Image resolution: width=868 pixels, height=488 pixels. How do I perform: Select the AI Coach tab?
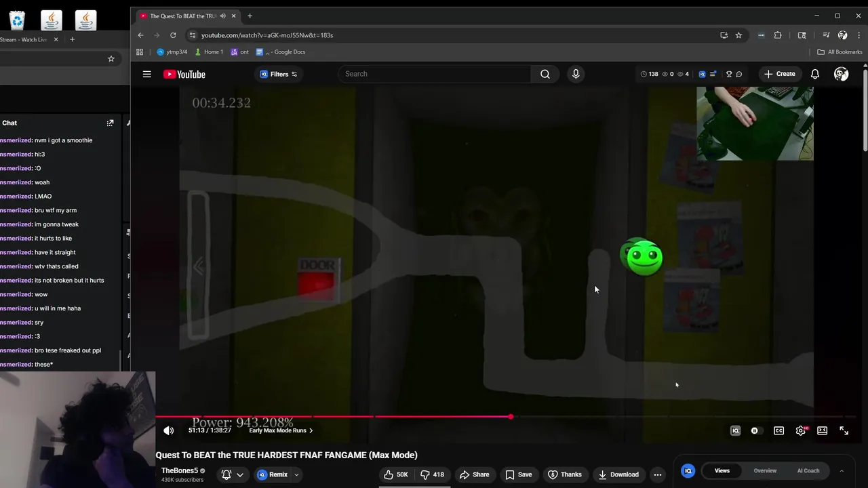[808, 470]
